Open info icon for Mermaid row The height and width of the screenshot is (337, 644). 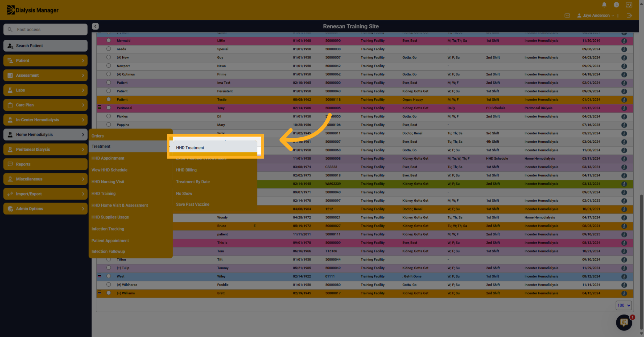[x=624, y=41]
